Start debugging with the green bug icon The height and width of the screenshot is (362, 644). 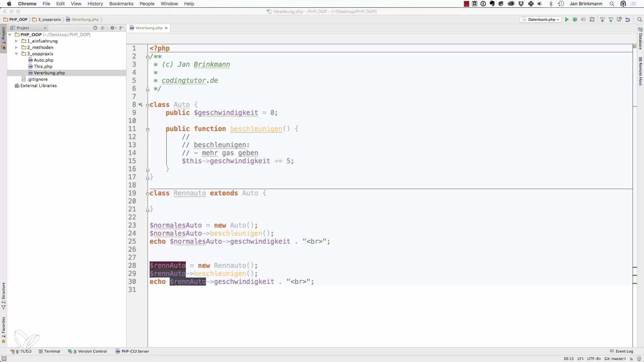[x=575, y=19]
